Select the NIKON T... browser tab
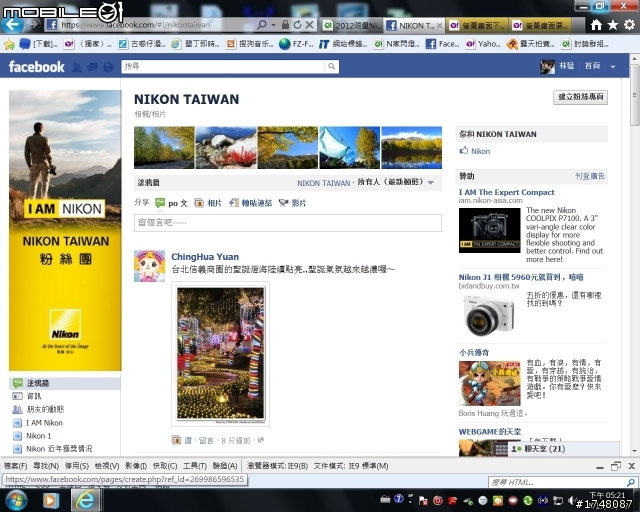This screenshot has width=640, height=512. coord(414,25)
